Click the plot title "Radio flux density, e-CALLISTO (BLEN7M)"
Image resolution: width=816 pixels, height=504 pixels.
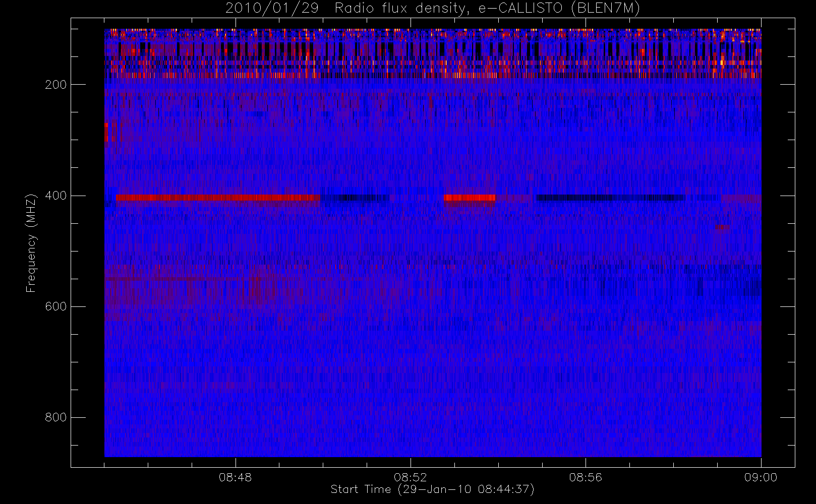point(487,9)
